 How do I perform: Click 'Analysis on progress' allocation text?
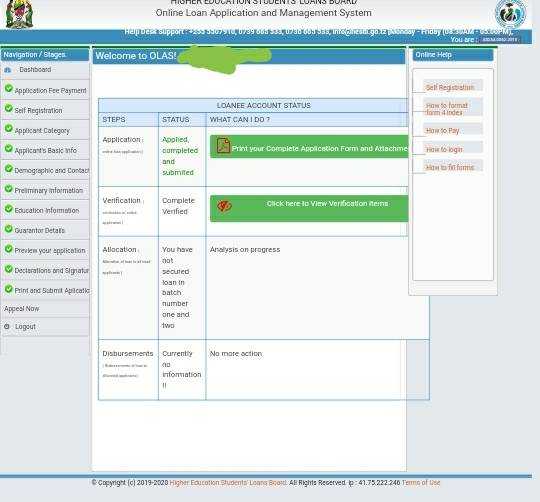[245, 250]
